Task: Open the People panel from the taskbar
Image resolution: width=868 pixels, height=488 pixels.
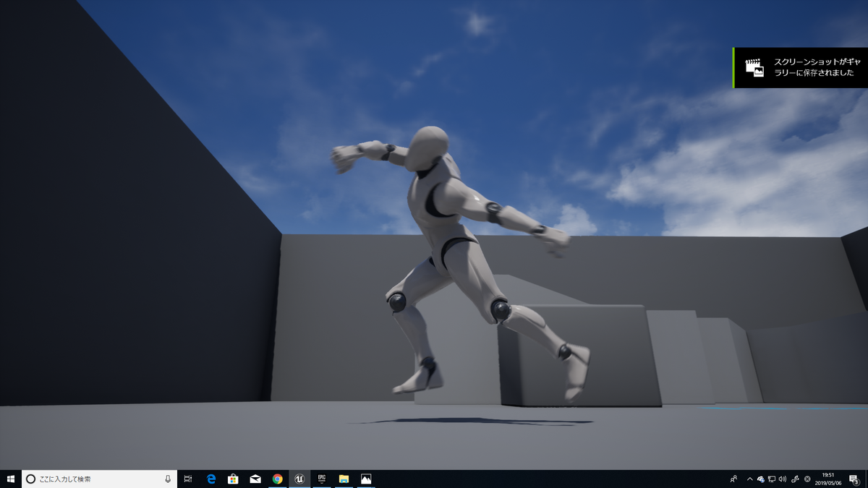Action: click(x=733, y=479)
